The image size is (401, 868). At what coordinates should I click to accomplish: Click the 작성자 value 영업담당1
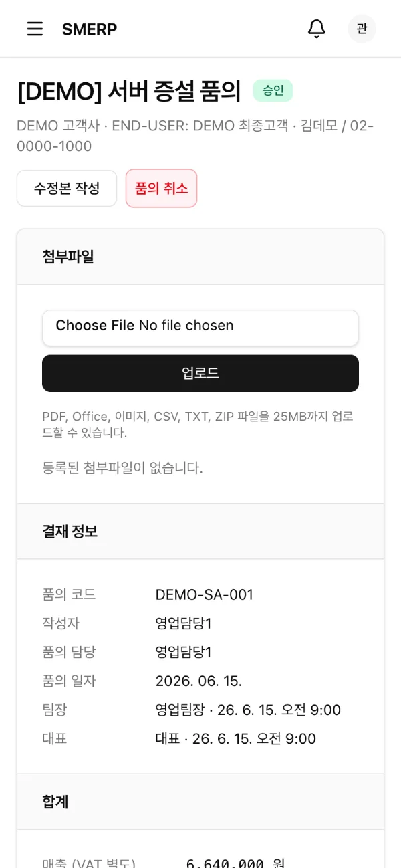coord(183,623)
